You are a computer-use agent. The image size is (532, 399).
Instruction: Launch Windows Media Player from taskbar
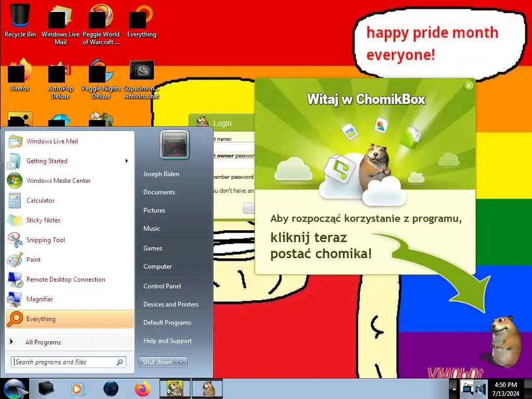(x=78, y=389)
